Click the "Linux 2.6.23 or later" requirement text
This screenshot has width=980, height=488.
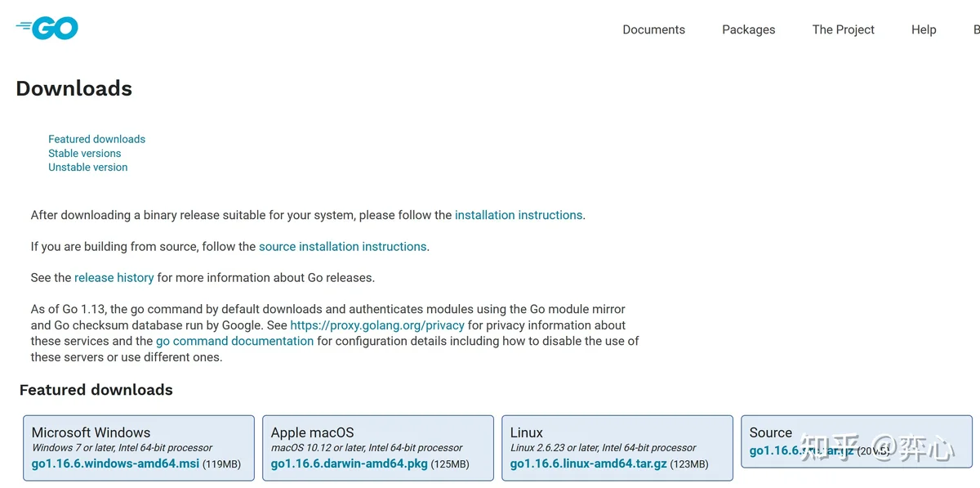(x=603, y=448)
